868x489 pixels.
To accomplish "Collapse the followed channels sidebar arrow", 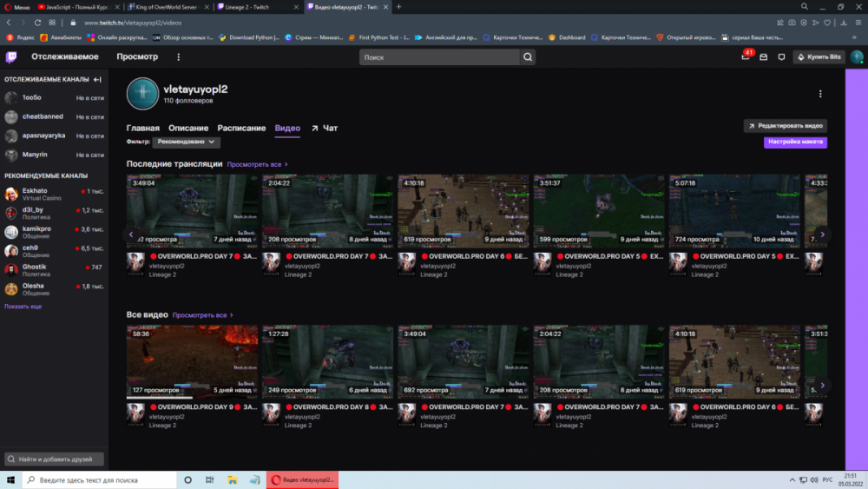I will [x=97, y=80].
